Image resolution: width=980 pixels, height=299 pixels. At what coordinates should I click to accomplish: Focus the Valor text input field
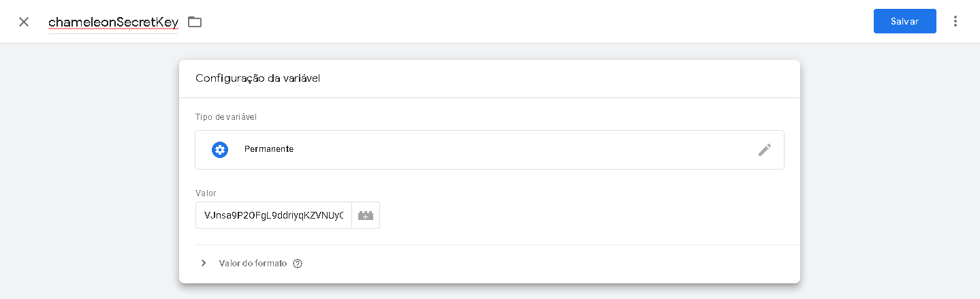coord(273,215)
